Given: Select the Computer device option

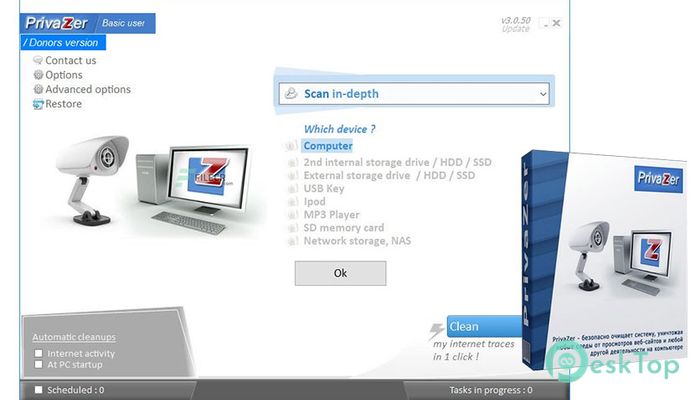Looking at the screenshot, I should click(x=328, y=146).
